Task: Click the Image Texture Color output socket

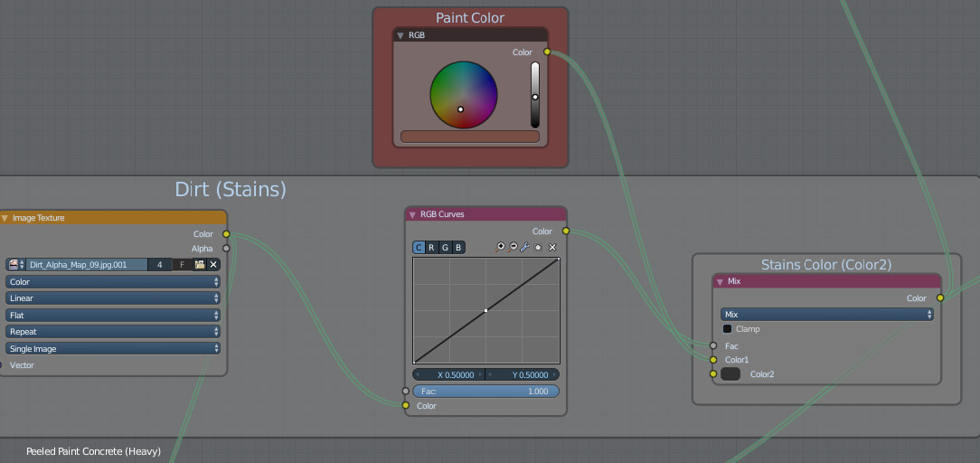Action: [226, 234]
